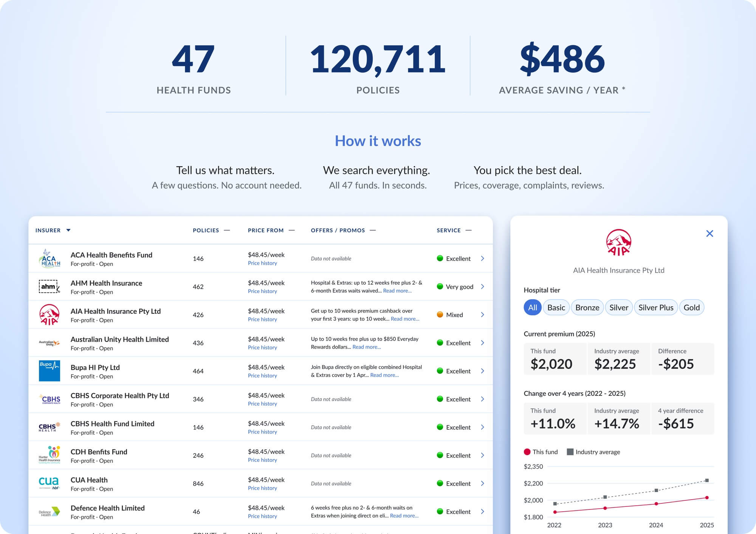756x534 pixels.
Task: Open Price history for CUA Health
Action: coord(262,488)
